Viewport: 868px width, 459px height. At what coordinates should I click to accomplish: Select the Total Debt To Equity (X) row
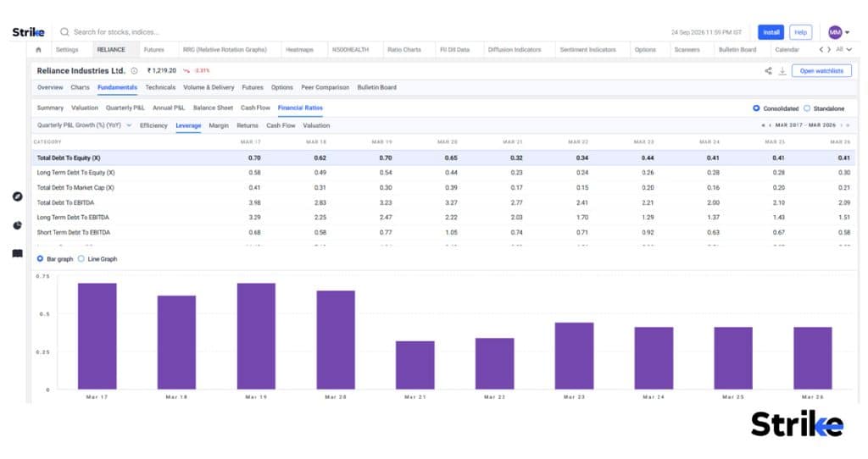tap(443, 158)
